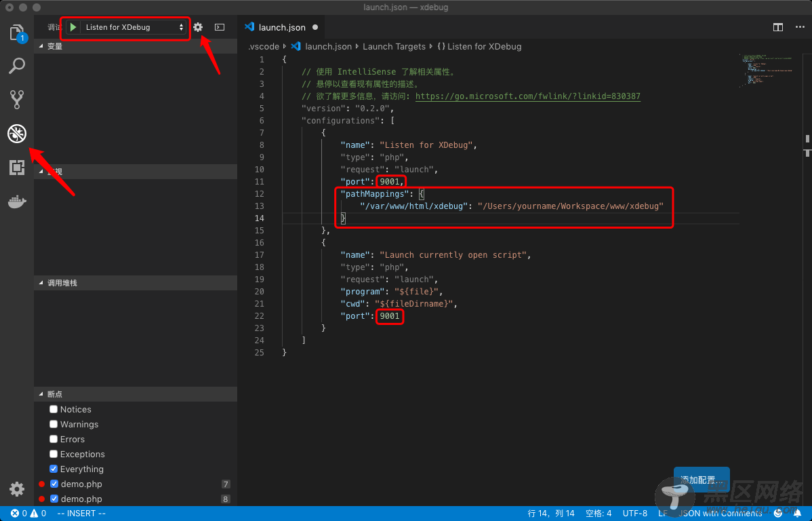
Task: Click errors and warnings status indicator
Action: (28, 514)
